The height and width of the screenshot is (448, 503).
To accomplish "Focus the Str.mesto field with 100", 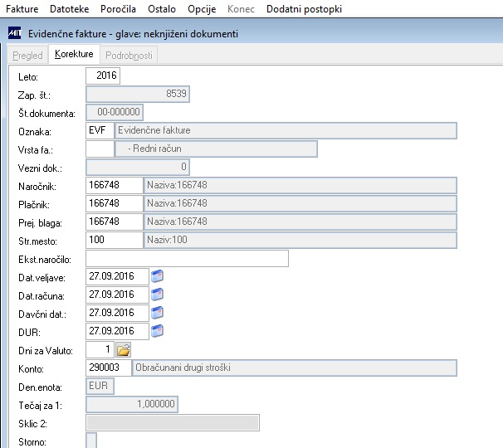I will click(x=115, y=241).
